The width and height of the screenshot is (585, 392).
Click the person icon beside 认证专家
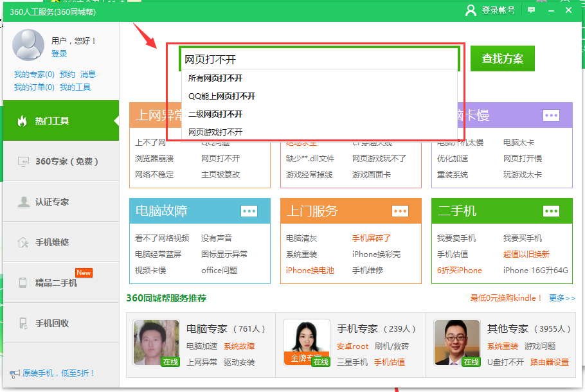pyautogui.click(x=22, y=202)
